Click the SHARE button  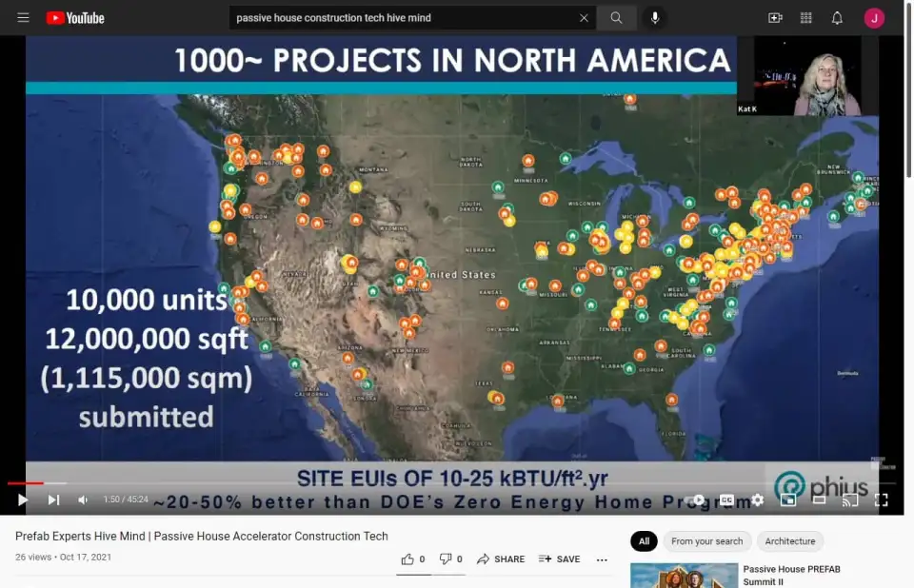tap(501, 559)
